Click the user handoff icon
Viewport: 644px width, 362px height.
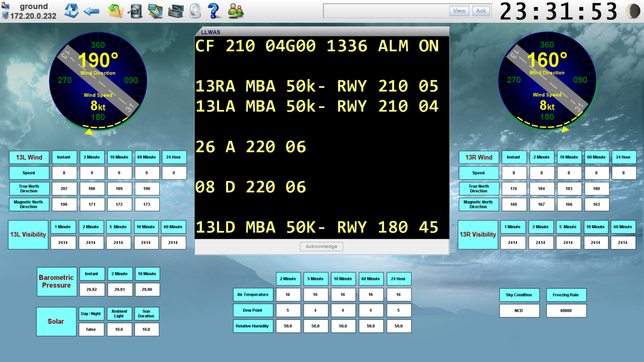pyautogui.click(x=235, y=10)
